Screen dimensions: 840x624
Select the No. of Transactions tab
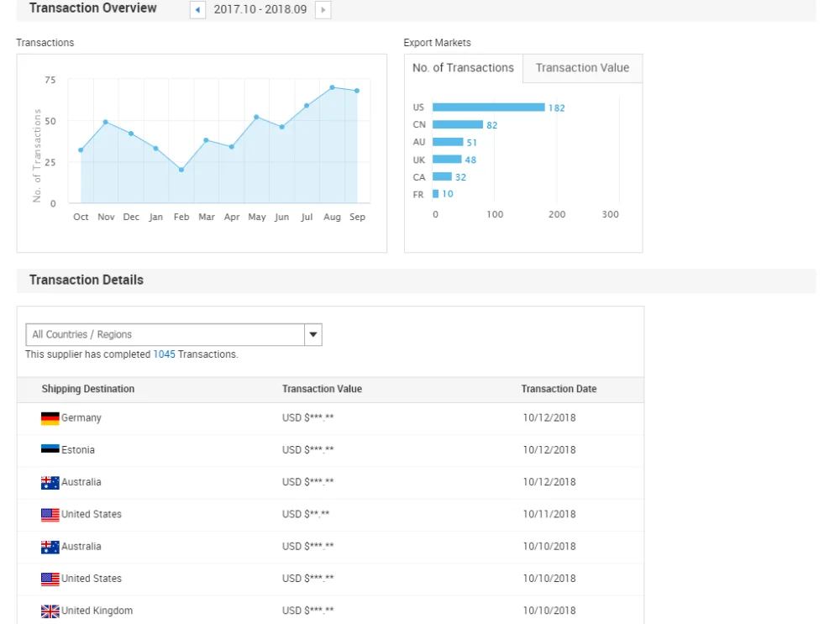click(x=463, y=68)
